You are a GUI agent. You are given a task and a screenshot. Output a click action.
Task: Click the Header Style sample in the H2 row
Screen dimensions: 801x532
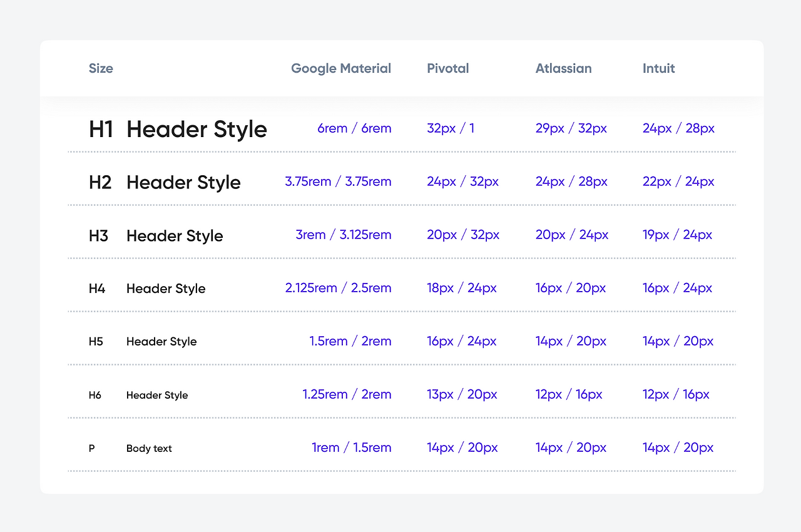click(x=183, y=182)
